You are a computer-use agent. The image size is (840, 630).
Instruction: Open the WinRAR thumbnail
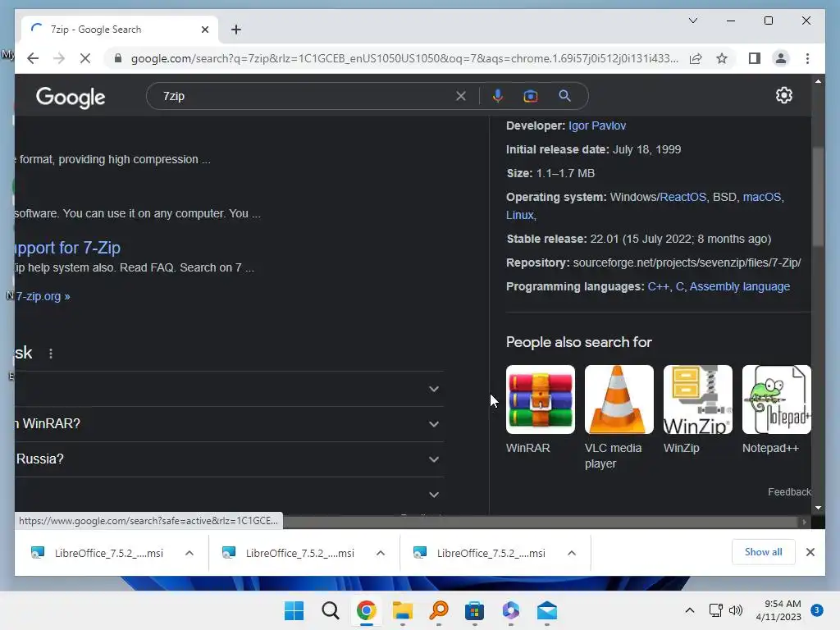point(541,399)
